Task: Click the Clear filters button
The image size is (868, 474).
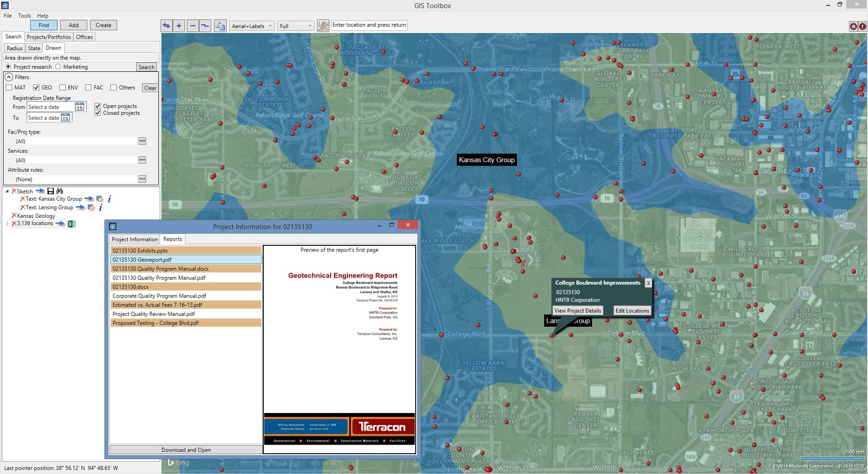Action: pyautogui.click(x=150, y=88)
